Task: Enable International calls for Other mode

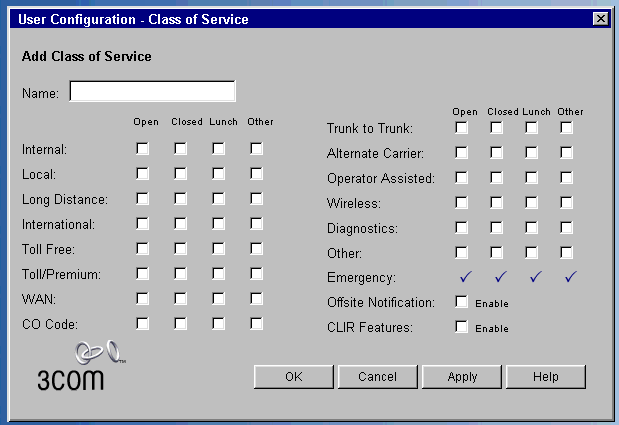Action: (x=257, y=224)
